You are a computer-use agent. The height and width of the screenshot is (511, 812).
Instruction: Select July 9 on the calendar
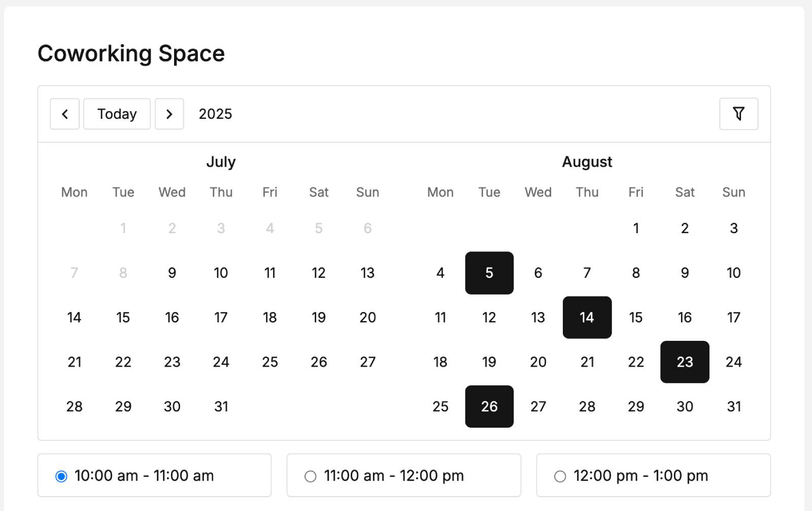click(x=172, y=273)
